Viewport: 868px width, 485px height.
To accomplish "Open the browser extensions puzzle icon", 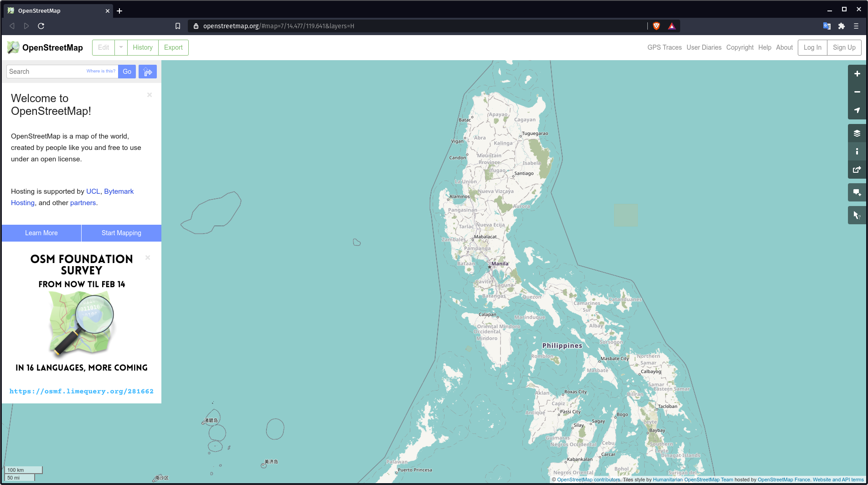I will point(842,26).
